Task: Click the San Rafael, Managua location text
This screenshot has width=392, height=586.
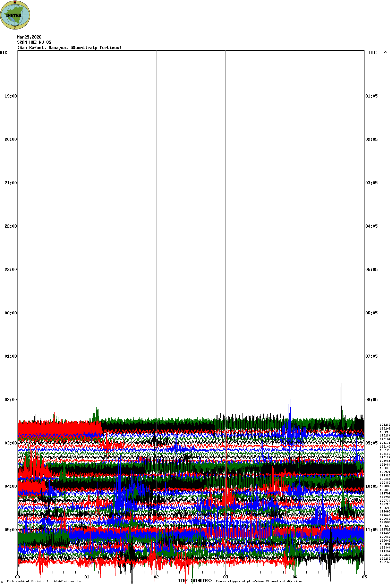Action: [x=69, y=48]
